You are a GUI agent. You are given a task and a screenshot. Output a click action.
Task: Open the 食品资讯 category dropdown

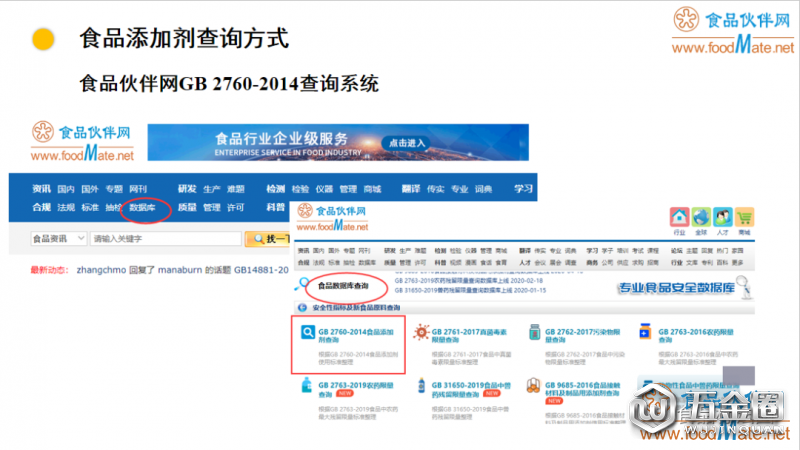click(58, 238)
